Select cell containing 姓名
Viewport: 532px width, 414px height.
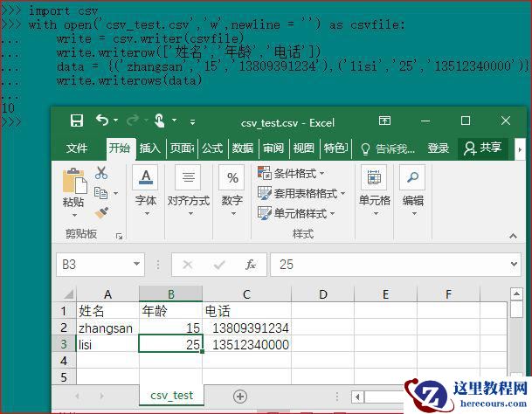pos(108,311)
